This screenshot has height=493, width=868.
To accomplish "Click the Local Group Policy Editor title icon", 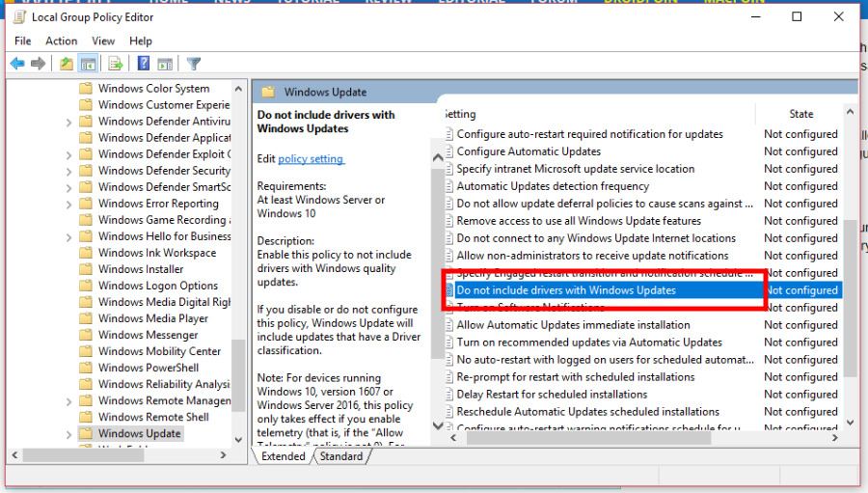I will [19, 17].
